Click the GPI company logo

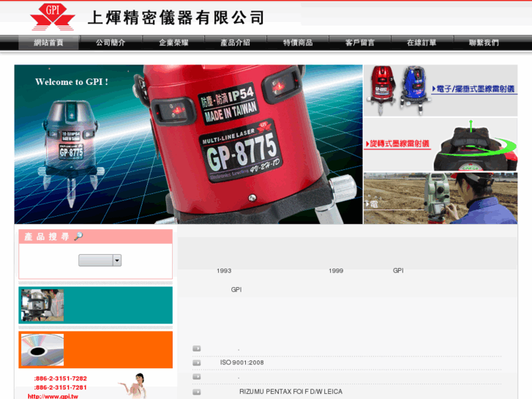coord(53,17)
